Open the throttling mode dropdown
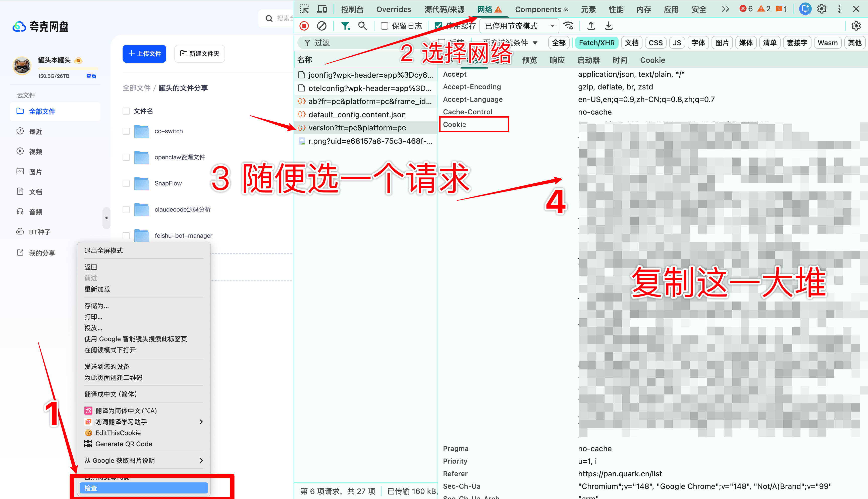The image size is (868, 499). (519, 26)
